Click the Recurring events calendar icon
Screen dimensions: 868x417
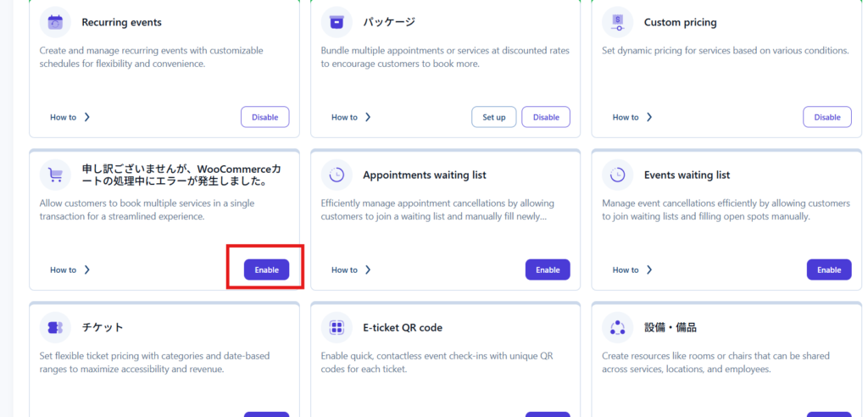pyautogui.click(x=56, y=22)
